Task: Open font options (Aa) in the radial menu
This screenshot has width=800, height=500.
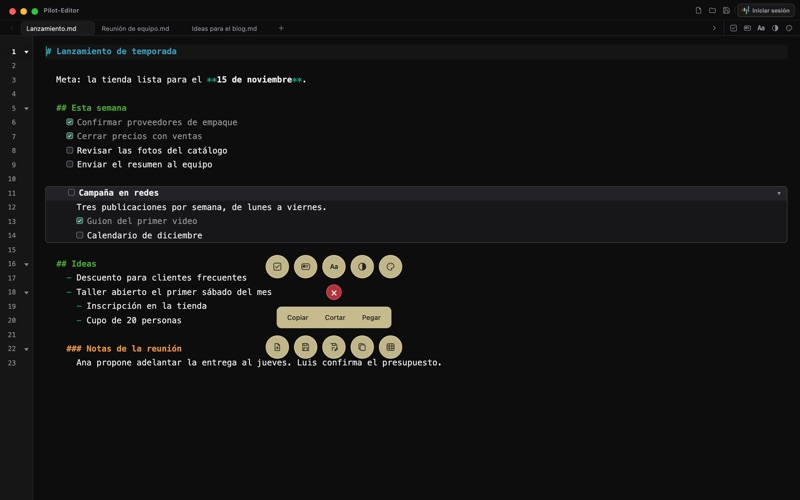Action: [x=334, y=266]
